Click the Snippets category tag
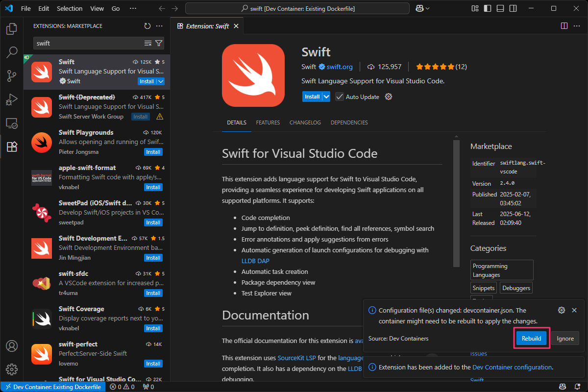Screen dimensions: 588x392 pyautogui.click(x=484, y=288)
